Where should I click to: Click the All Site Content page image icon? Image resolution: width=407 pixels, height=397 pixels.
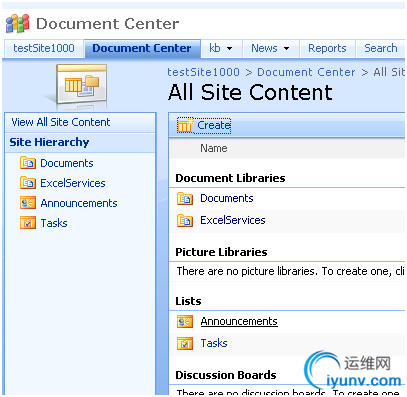[82, 84]
